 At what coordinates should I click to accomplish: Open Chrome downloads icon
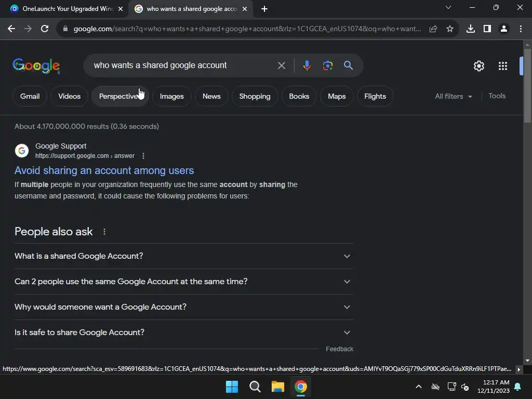coord(471,29)
